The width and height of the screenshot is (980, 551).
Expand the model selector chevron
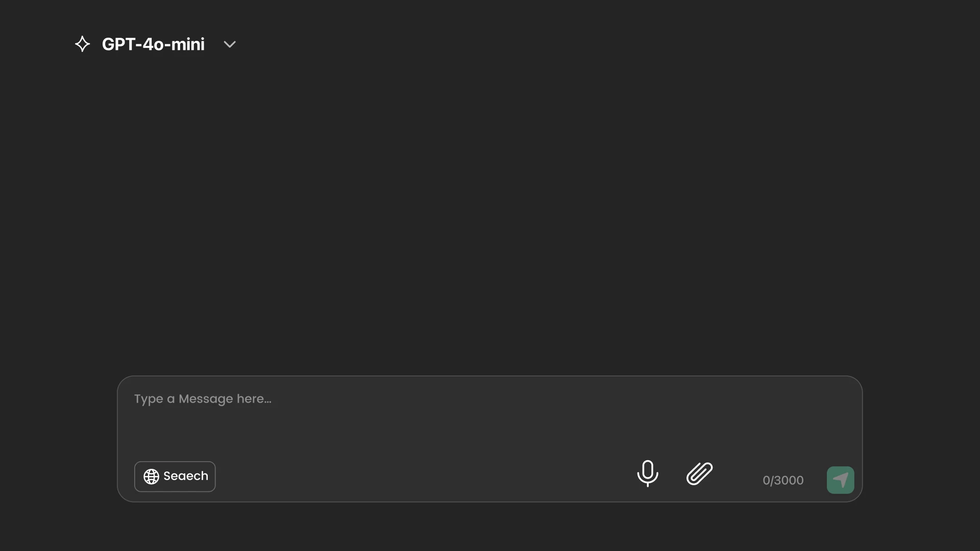click(x=230, y=44)
